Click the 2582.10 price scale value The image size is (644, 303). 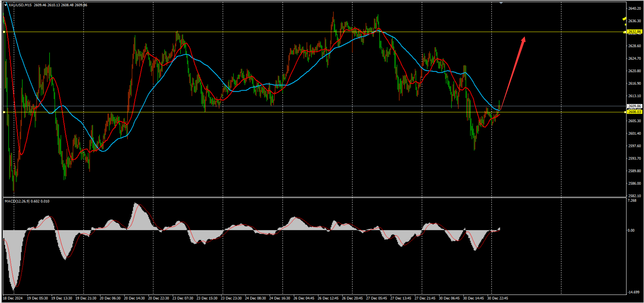(635, 196)
